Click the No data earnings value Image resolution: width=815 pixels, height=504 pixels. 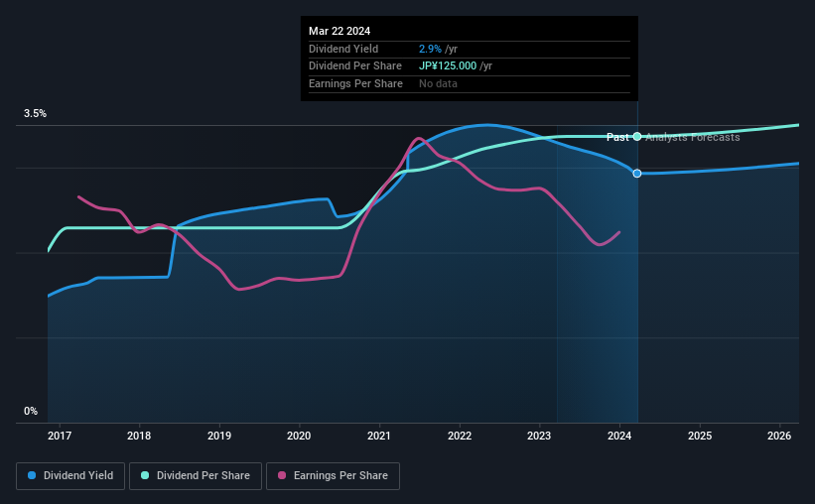438,83
